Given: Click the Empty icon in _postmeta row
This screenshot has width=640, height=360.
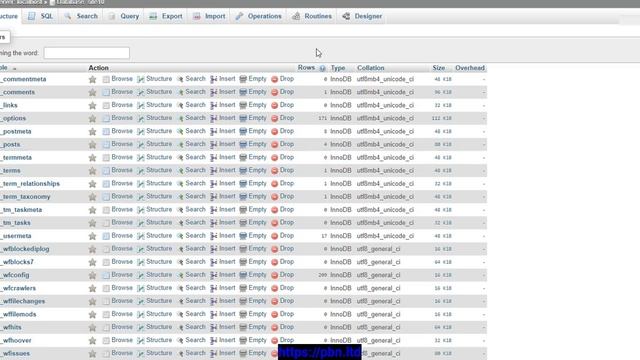Looking at the screenshot, I should click(x=243, y=131).
